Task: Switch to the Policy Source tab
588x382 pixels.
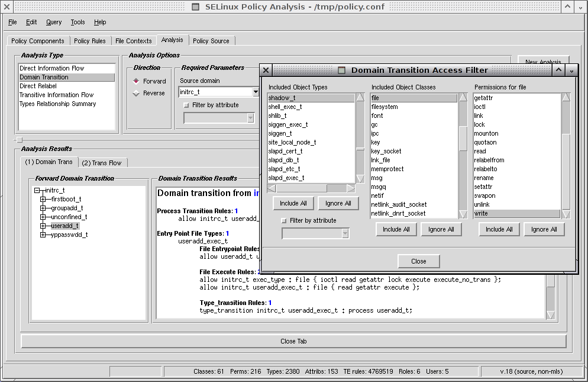Action: 211,41
